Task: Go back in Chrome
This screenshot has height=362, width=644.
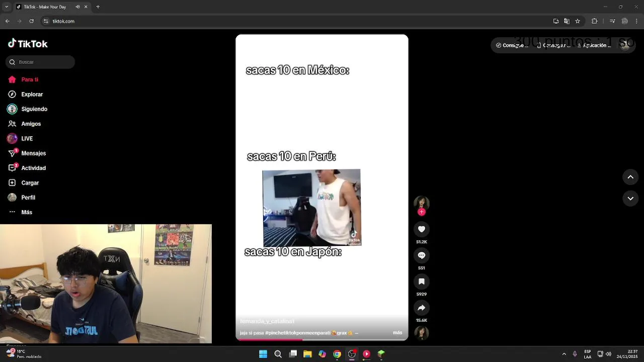Action: (x=7, y=21)
